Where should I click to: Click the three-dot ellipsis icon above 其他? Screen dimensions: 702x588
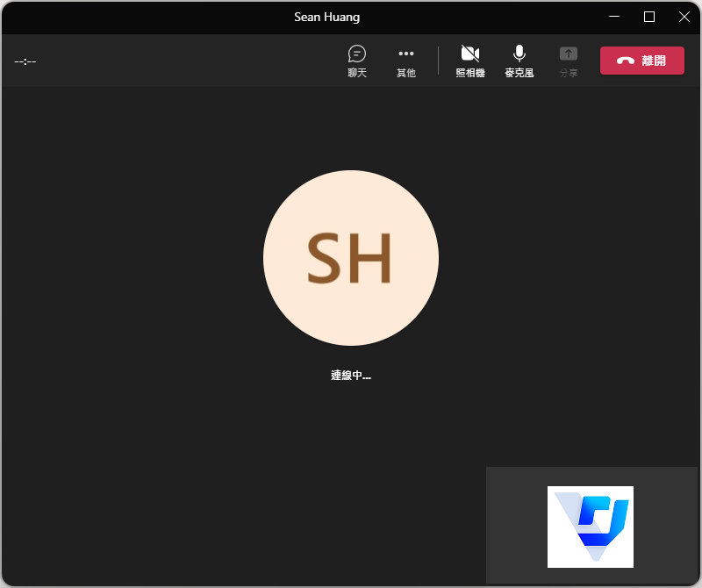pos(405,54)
